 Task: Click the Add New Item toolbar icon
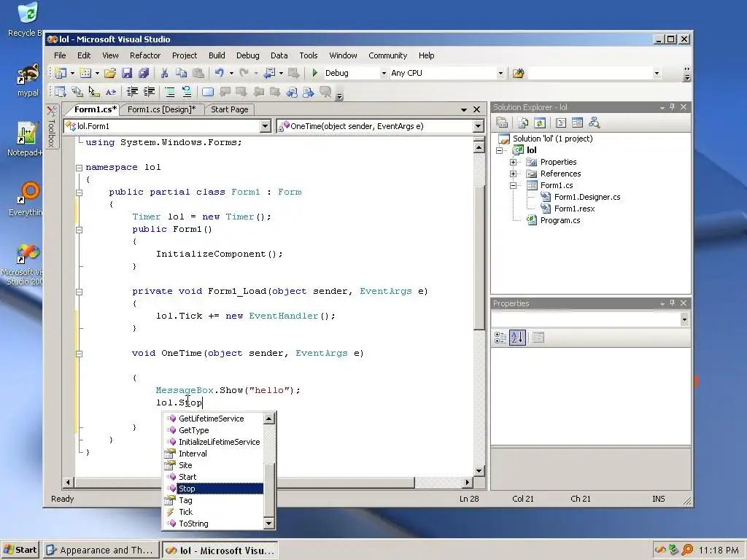coord(85,73)
